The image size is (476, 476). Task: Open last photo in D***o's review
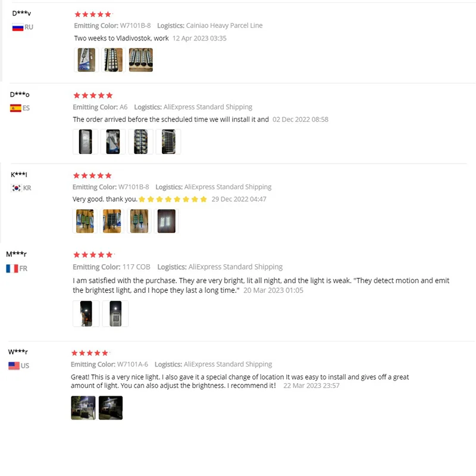[x=168, y=142]
